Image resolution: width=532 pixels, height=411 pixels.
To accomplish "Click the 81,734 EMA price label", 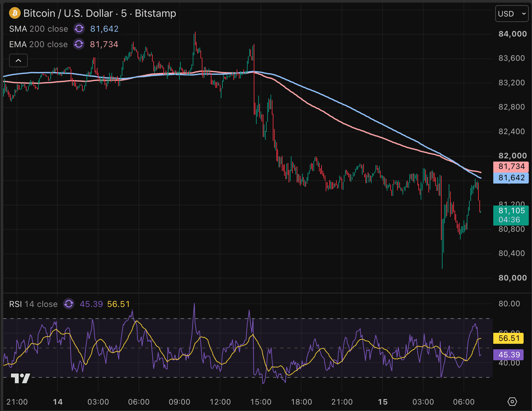I will (511, 166).
